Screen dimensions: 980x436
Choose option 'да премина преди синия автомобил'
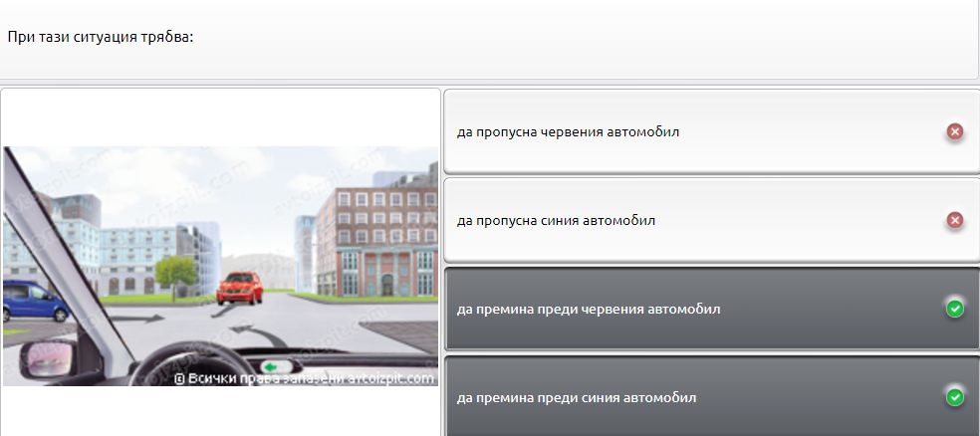(x=576, y=397)
